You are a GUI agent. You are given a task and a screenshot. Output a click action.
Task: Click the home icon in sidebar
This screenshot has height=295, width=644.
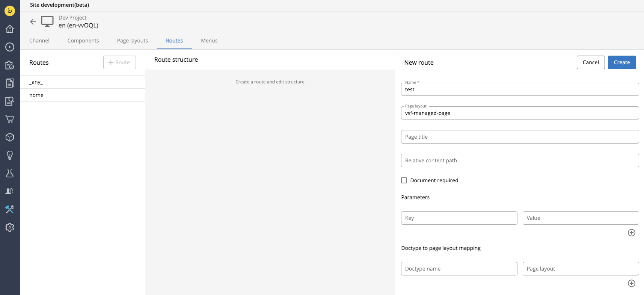click(10, 29)
